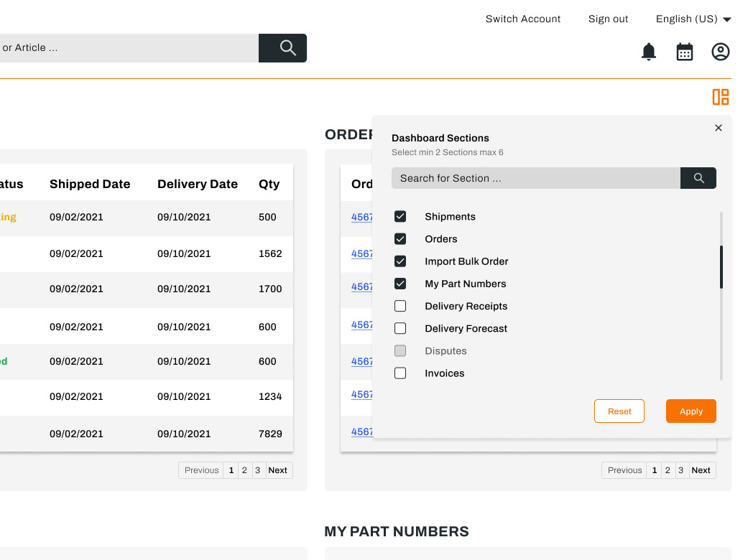The image size is (748, 560).
Task: Click the Shipments section label
Action: [x=450, y=216]
